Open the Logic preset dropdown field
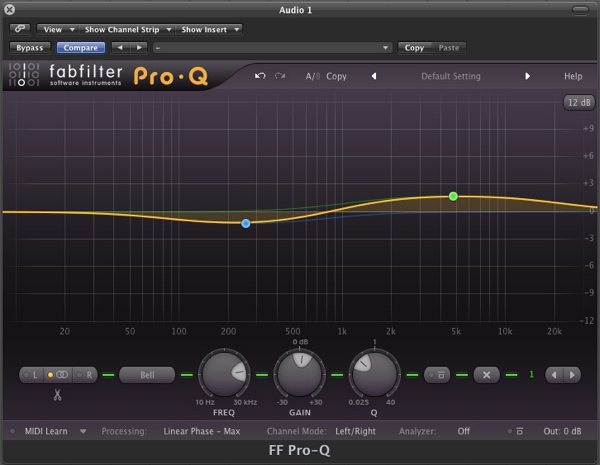 272,47
